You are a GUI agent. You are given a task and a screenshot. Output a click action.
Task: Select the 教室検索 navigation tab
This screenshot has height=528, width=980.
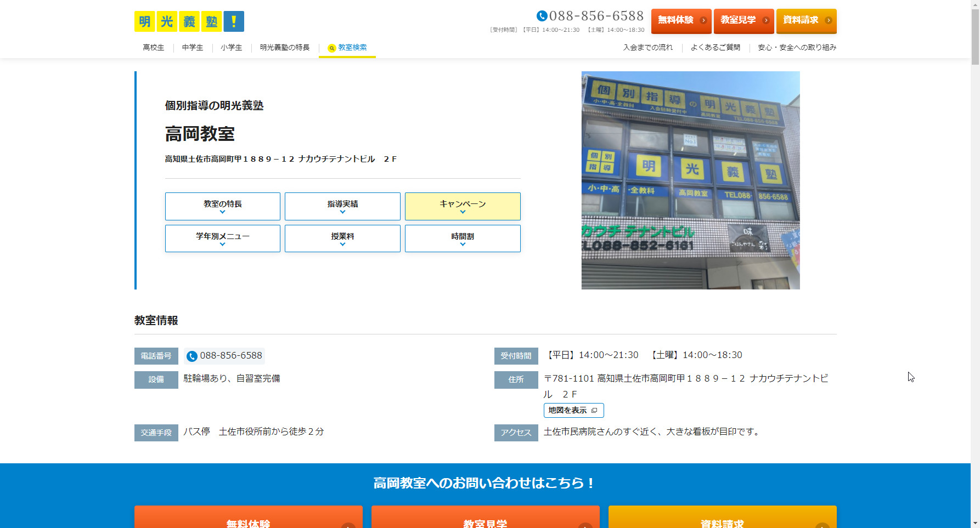tap(347, 48)
